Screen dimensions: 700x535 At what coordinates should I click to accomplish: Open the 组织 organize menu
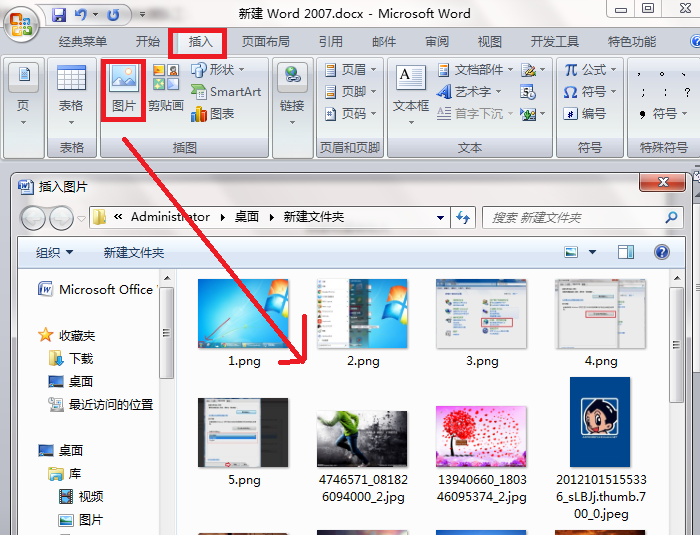[54, 253]
